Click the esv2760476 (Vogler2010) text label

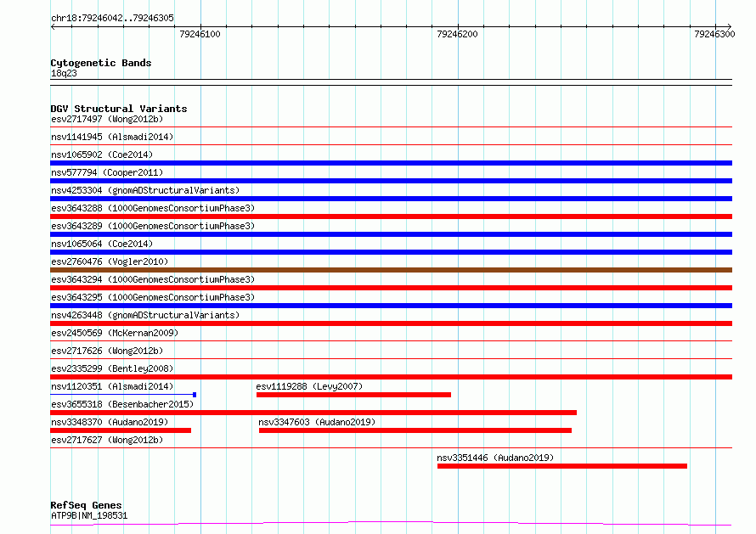[x=110, y=261]
